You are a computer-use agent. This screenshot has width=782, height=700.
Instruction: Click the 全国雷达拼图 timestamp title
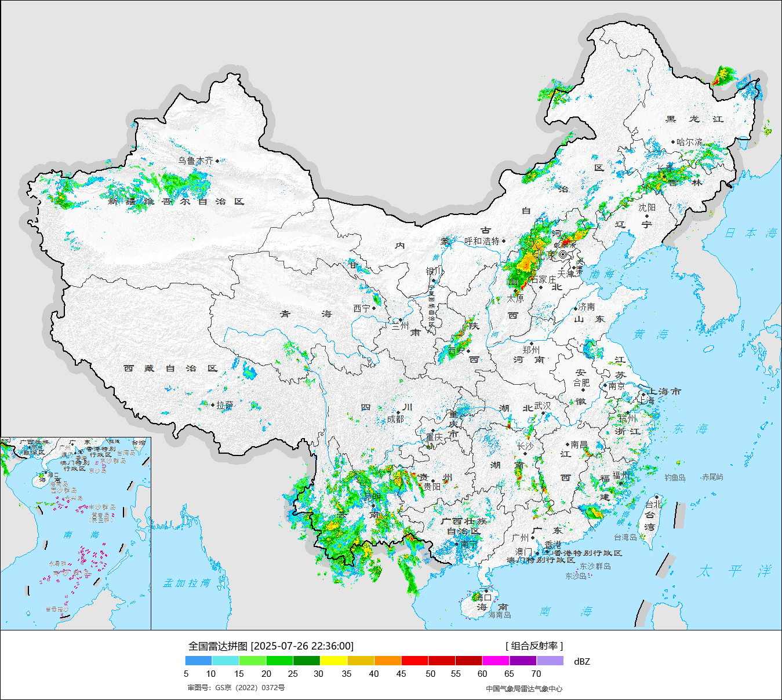click(x=271, y=646)
